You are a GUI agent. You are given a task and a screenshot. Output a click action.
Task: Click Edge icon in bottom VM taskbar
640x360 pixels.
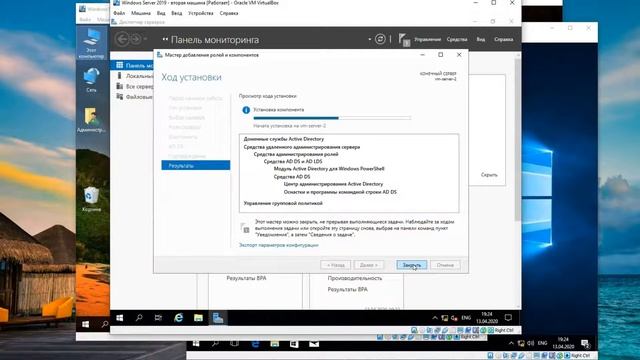point(255,344)
